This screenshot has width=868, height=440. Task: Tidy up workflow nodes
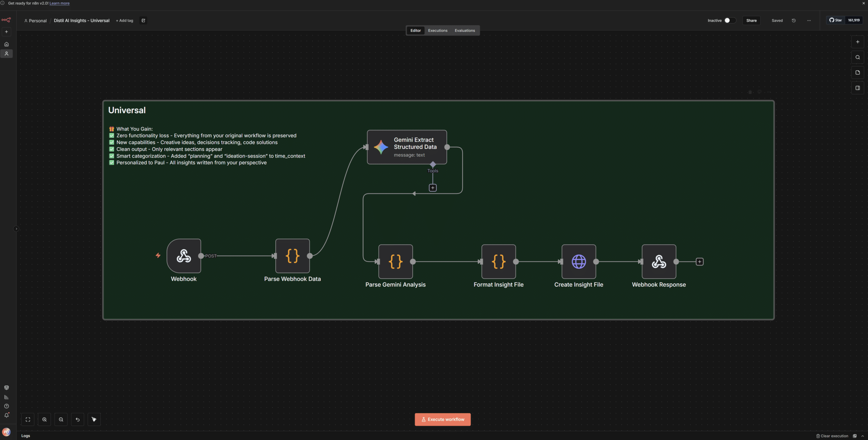point(94,420)
